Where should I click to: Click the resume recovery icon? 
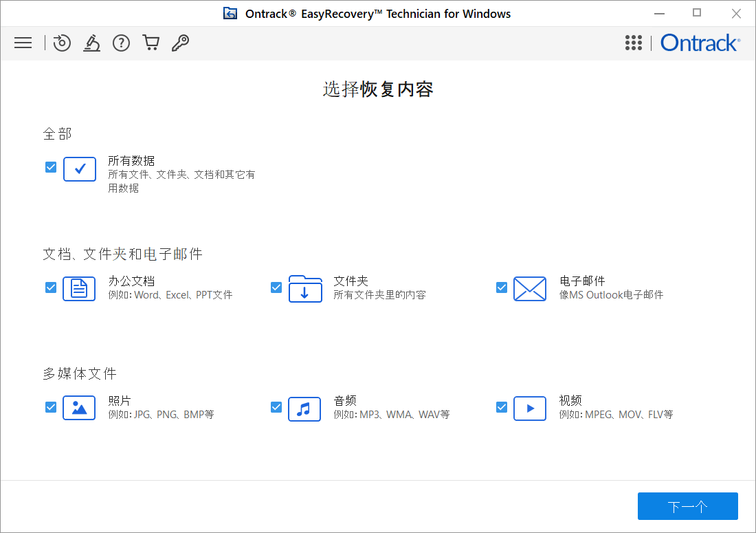pos(62,43)
